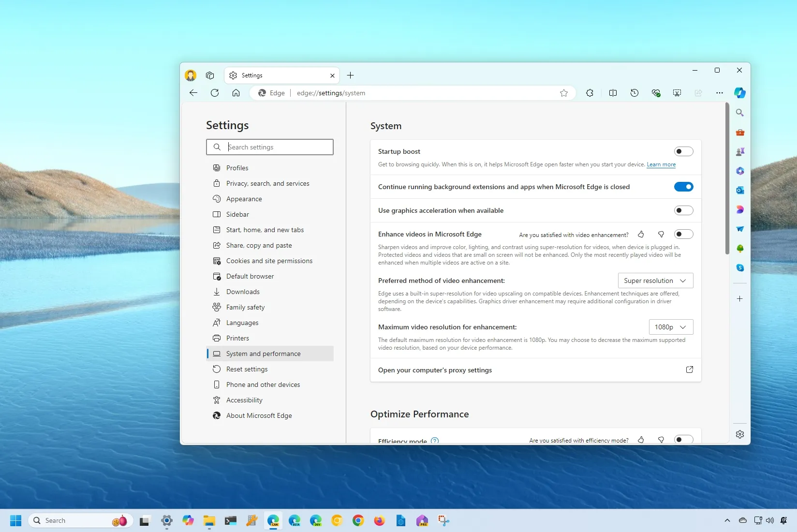
Task: Open Edge Dev from the taskbar
Action: [315, 521]
